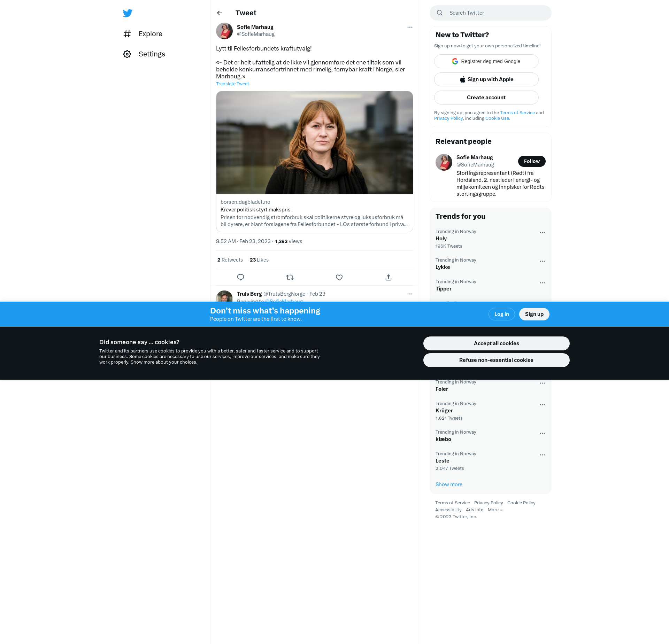Open the Krüger trending topic
Screen dimensions: 669x644
pos(444,411)
